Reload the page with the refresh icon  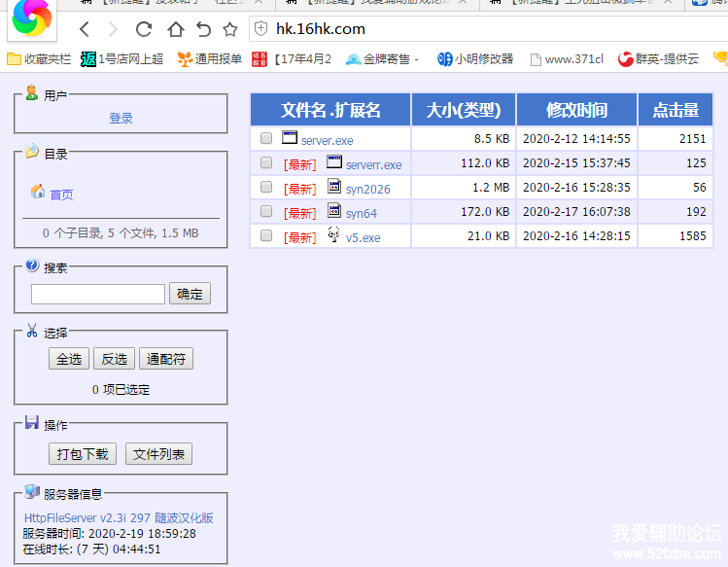coord(144,29)
